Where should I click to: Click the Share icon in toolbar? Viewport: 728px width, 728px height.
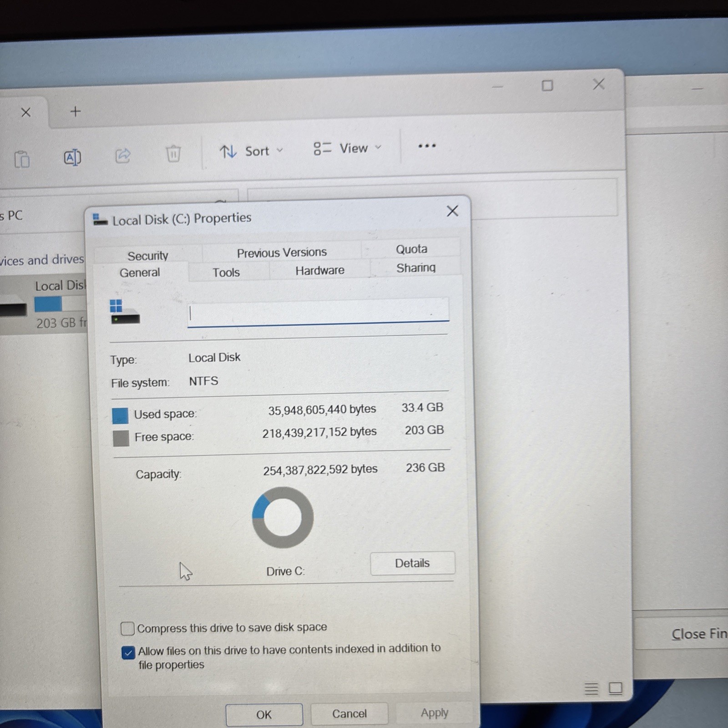[x=123, y=155]
